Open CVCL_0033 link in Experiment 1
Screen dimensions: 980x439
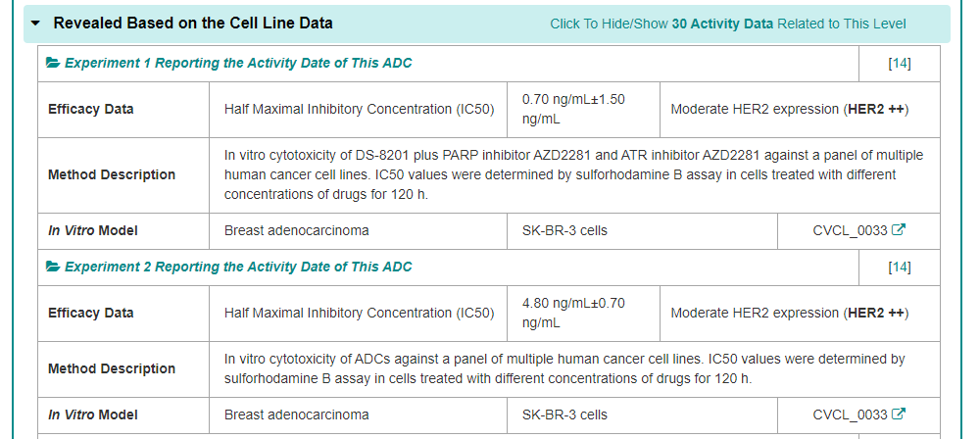click(x=850, y=231)
